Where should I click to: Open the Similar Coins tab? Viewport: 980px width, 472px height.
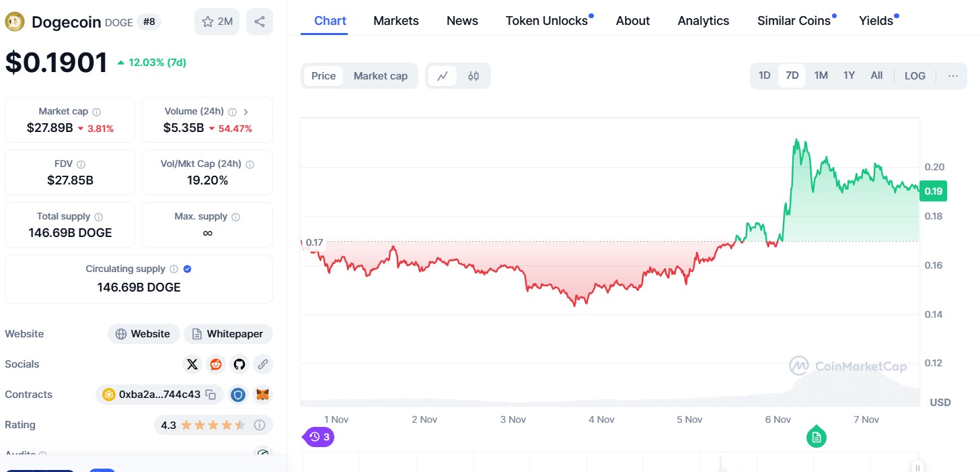click(x=794, y=21)
